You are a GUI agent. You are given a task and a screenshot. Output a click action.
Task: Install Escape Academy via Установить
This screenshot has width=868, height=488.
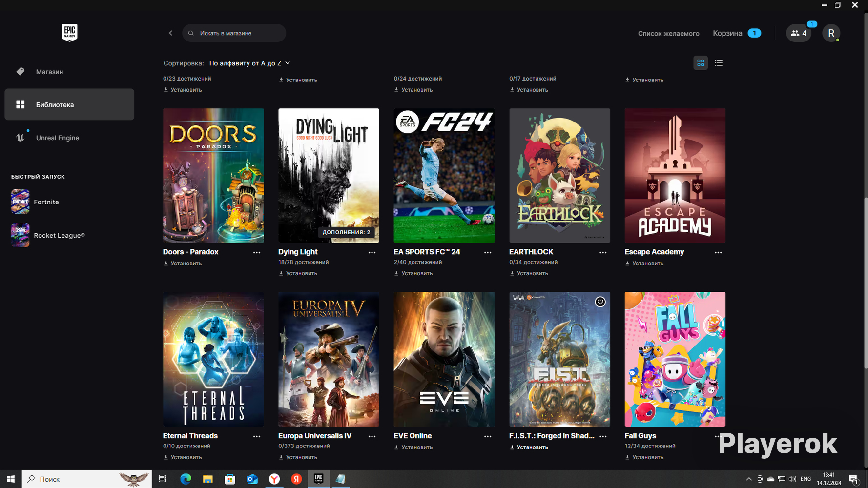644,264
